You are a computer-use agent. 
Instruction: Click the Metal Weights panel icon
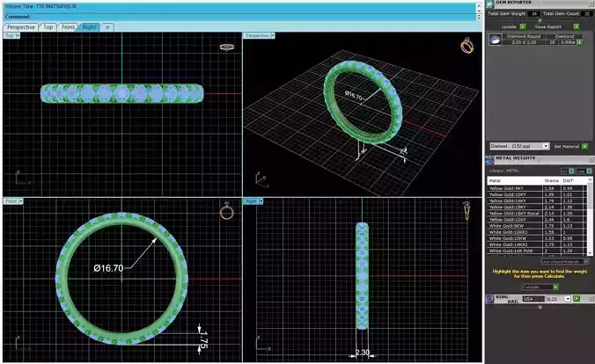pos(489,160)
